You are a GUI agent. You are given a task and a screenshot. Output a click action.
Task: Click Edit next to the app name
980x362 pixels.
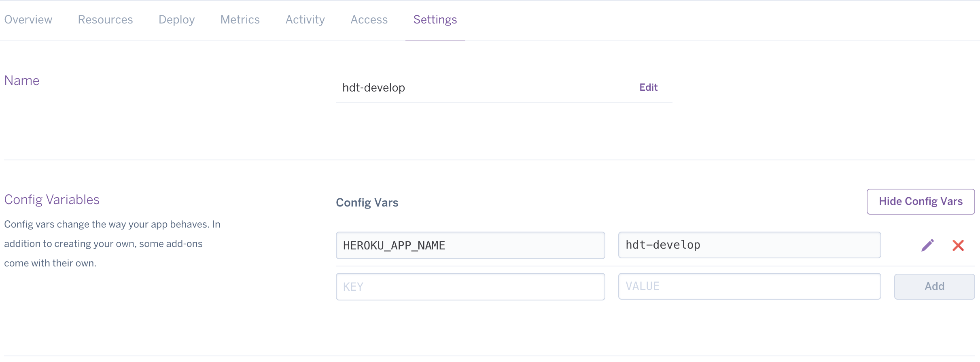pos(648,87)
